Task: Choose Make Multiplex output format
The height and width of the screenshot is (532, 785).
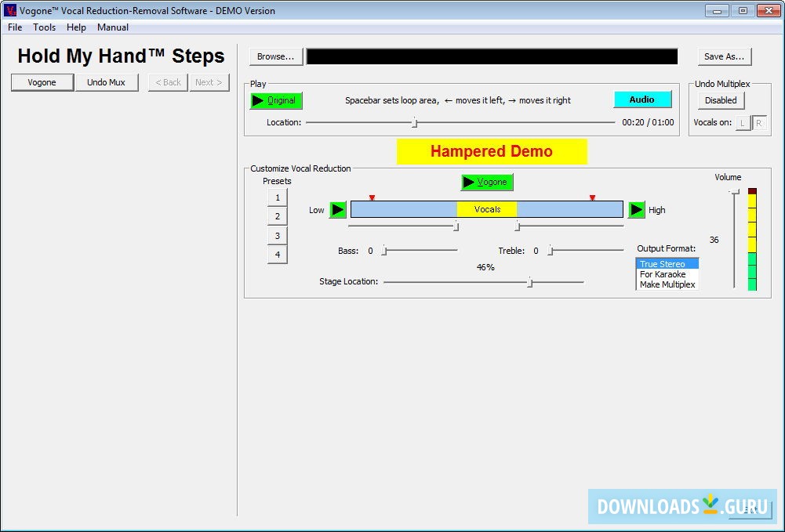Action: (667, 284)
